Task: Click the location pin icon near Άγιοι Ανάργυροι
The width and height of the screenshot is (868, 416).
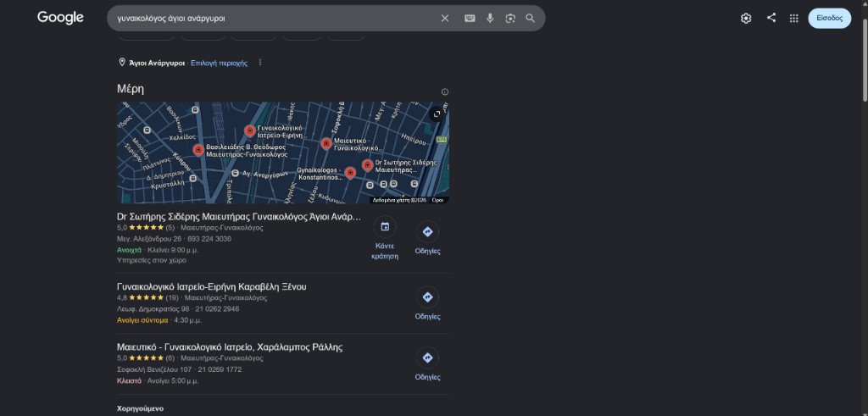Action: (122, 63)
